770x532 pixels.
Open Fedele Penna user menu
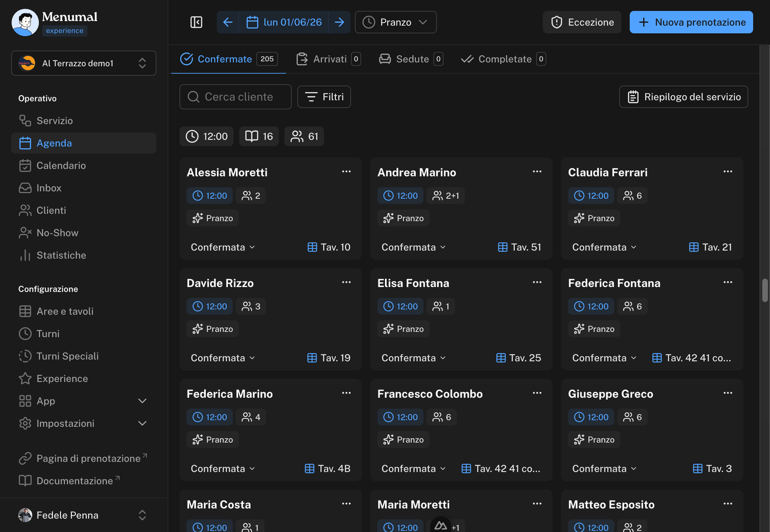point(84,515)
